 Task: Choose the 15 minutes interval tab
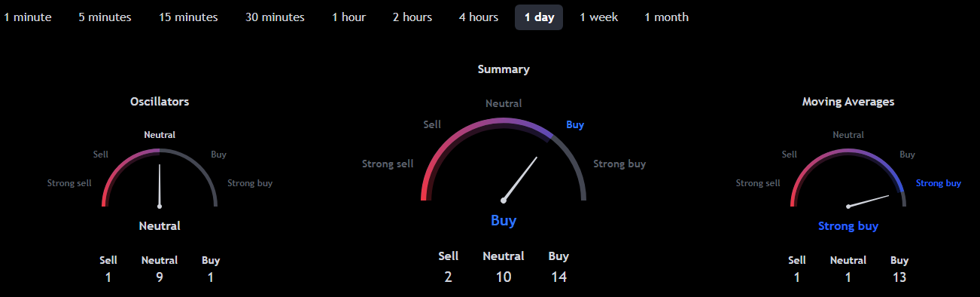tap(188, 17)
